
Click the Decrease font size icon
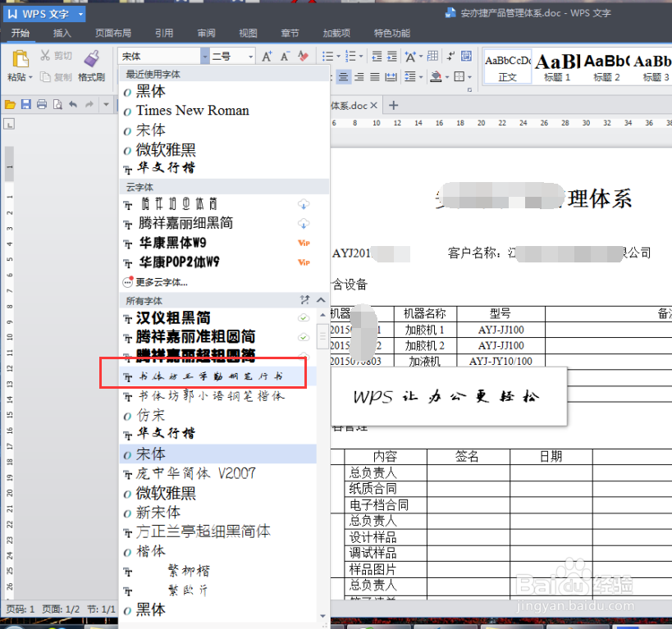coord(285,57)
